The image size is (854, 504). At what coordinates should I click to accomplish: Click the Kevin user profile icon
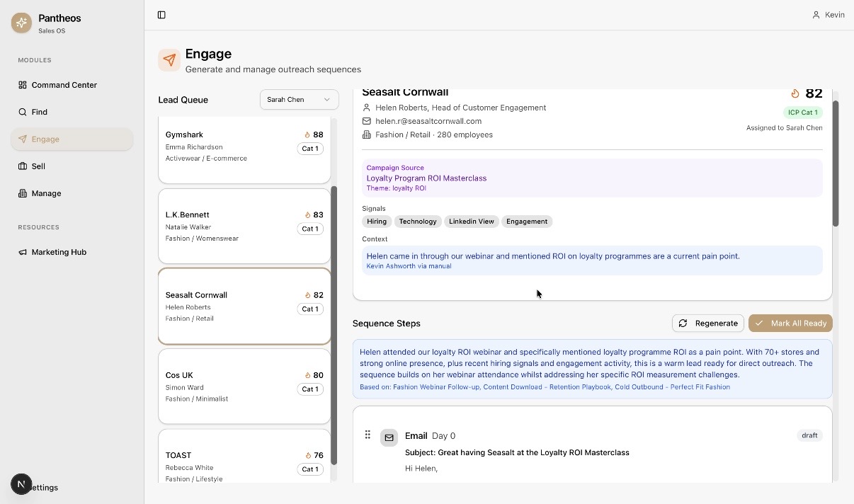(816, 15)
